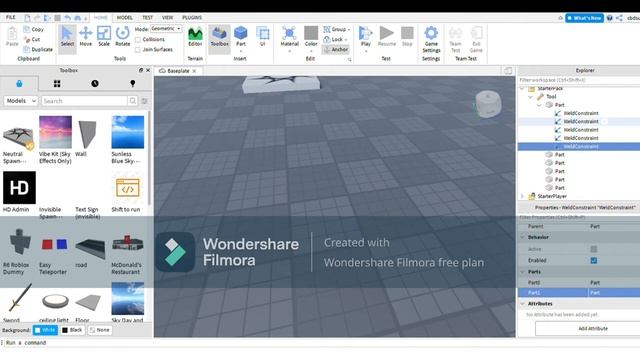Set Toolbox background to White
This screenshot has height=360, width=640.
coord(45,330)
